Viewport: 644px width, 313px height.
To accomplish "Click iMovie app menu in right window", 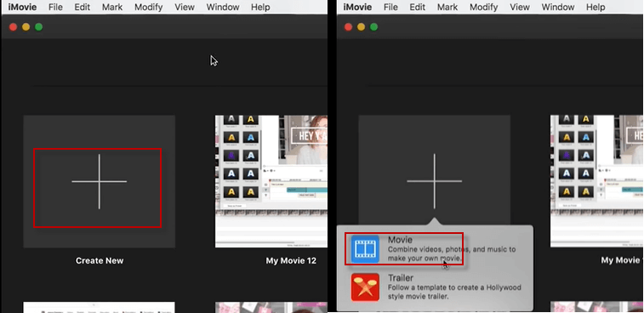I will coord(357,7).
